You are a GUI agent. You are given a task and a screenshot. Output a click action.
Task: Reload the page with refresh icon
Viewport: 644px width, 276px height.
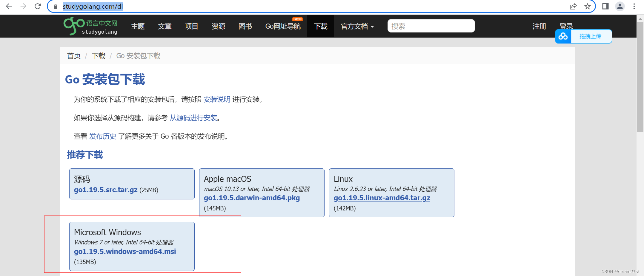tap(38, 6)
